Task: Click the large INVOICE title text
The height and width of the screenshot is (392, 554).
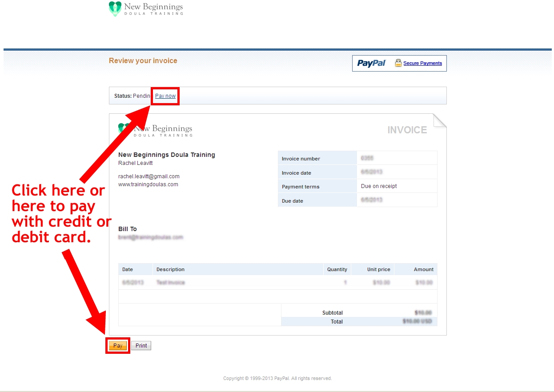Action: coord(407,130)
